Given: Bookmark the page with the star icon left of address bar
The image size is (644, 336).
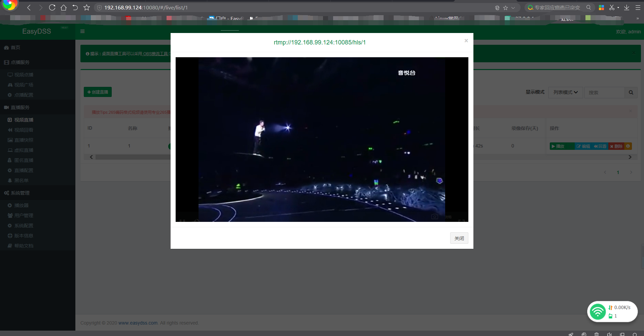Looking at the screenshot, I should click(86, 7).
